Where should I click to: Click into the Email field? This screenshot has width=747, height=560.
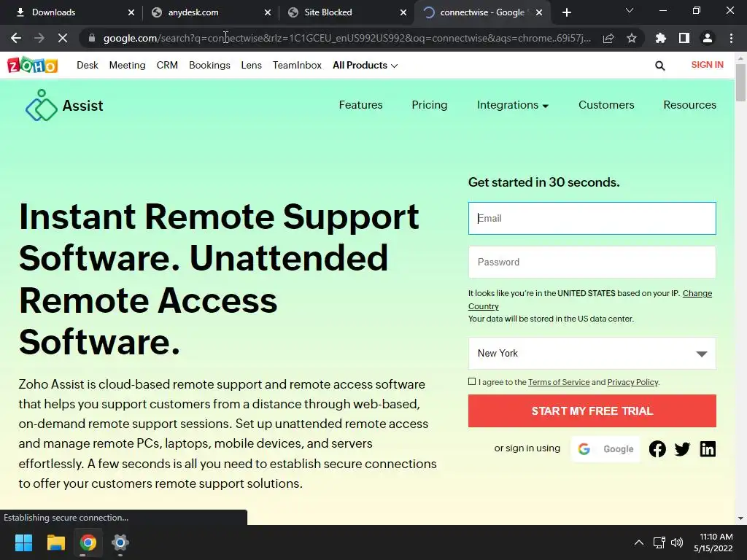(x=592, y=218)
